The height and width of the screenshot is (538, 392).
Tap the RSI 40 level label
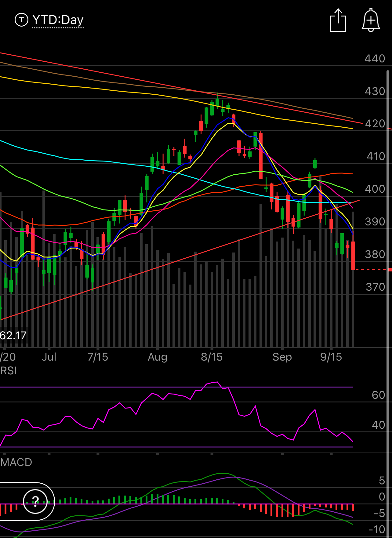click(x=378, y=425)
